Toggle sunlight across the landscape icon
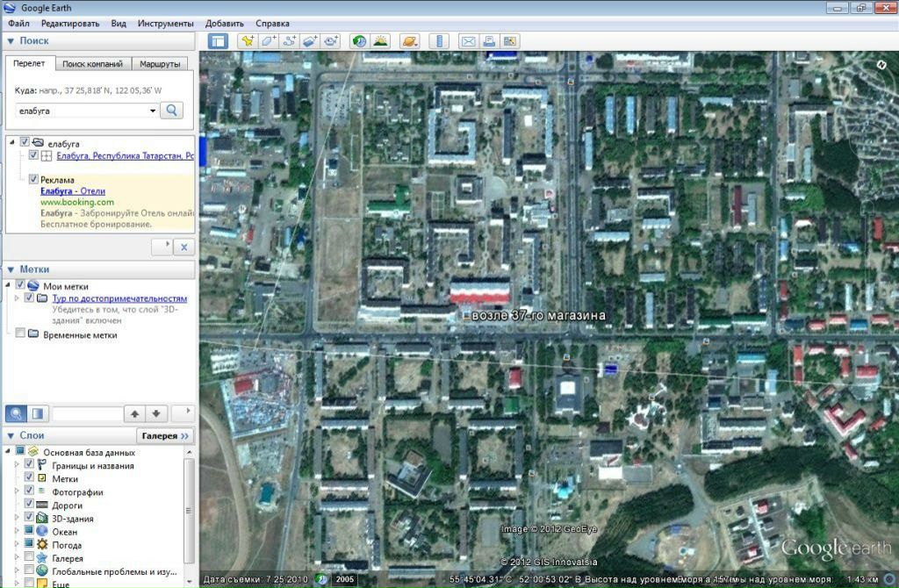 (x=380, y=41)
